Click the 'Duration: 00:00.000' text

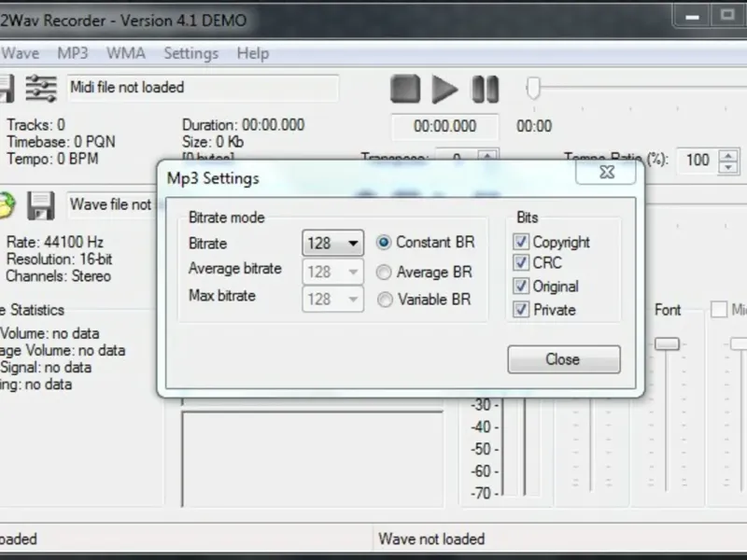243,125
